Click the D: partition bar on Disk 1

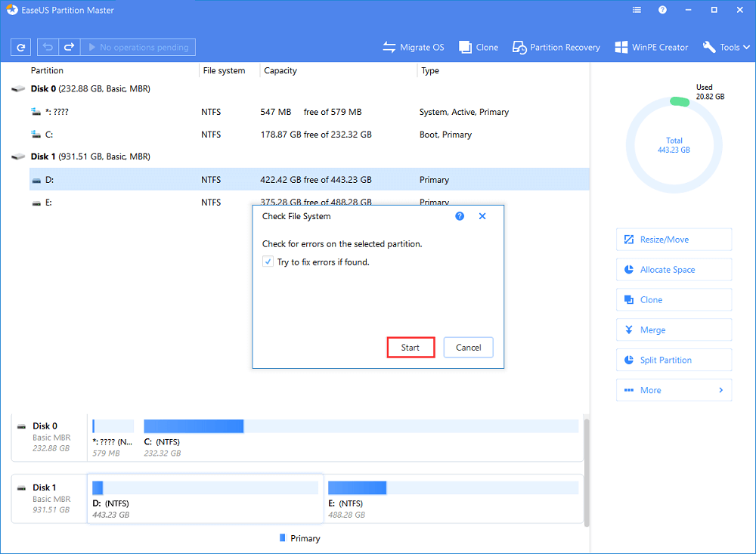point(205,487)
